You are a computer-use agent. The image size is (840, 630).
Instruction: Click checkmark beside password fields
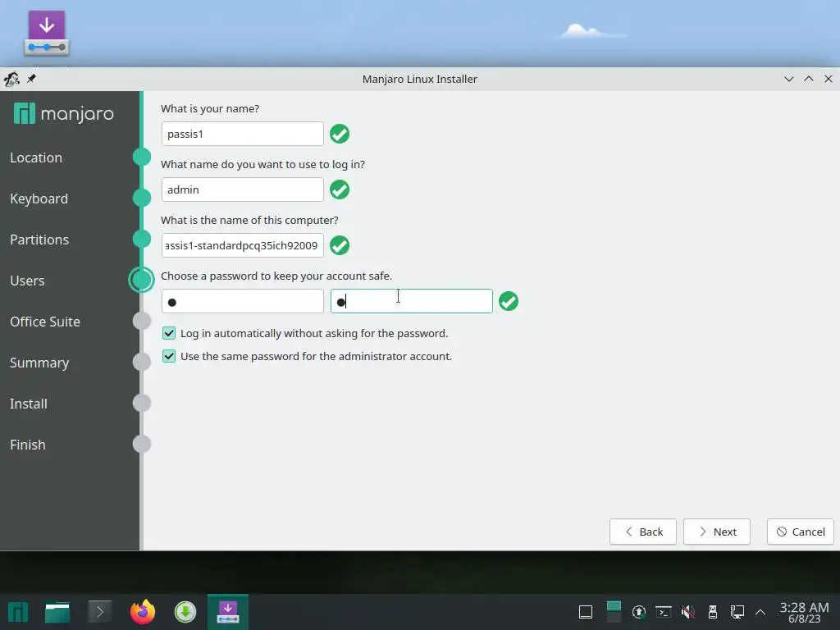point(509,301)
